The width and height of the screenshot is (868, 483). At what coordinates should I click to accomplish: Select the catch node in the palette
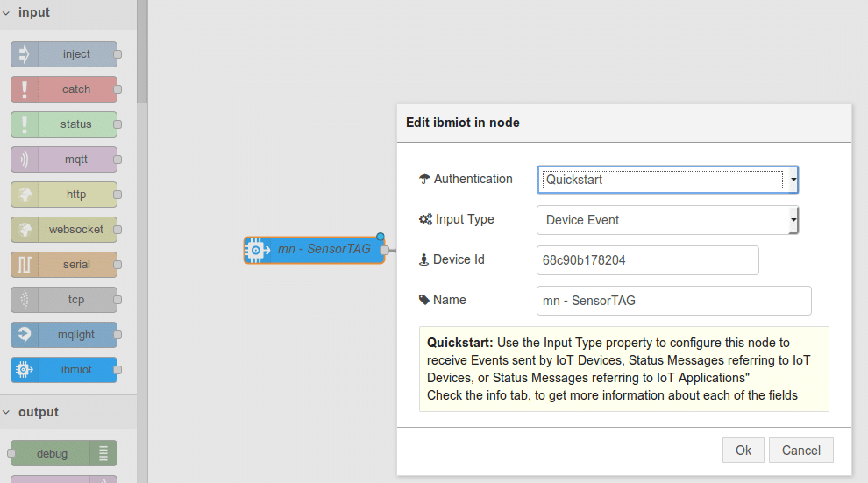pyautogui.click(x=64, y=89)
